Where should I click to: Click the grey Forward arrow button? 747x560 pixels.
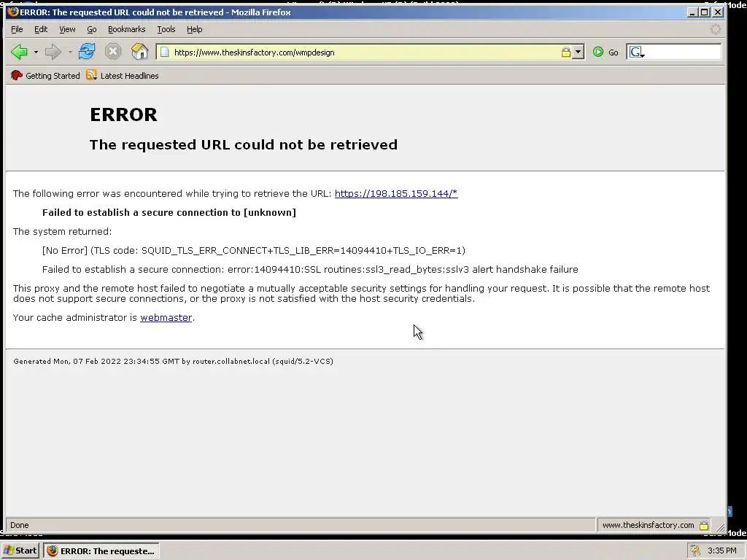tap(53, 52)
